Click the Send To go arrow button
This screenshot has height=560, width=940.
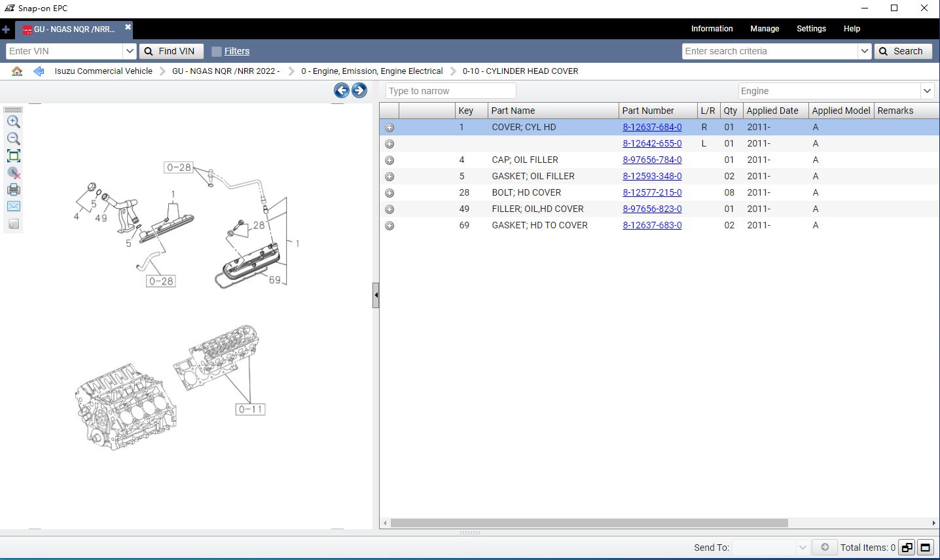coord(825,547)
